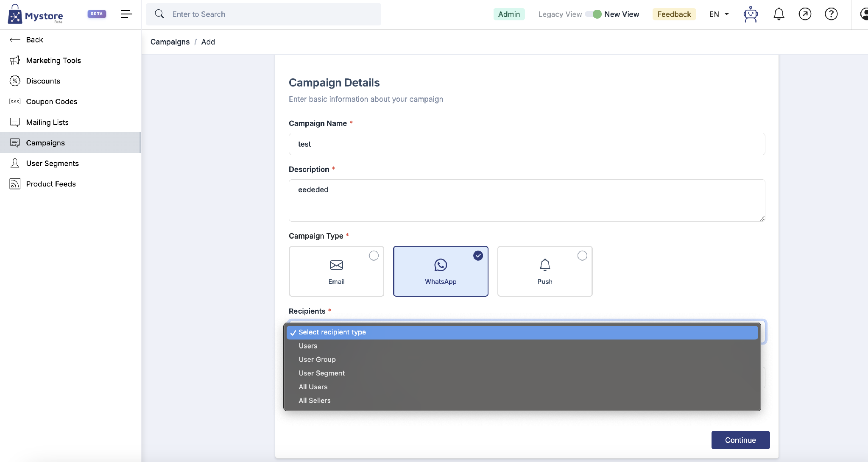Image resolution: width=868 pixels, height=462 pixels.
Task: Click the Discounts percent icon
Action: pyautogui.click(x=15, y=81)
